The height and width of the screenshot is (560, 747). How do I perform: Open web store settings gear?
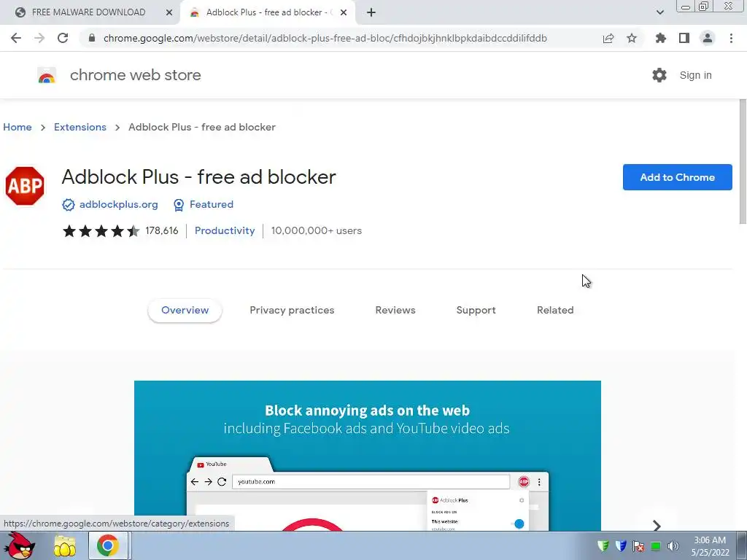click(659, 75)
